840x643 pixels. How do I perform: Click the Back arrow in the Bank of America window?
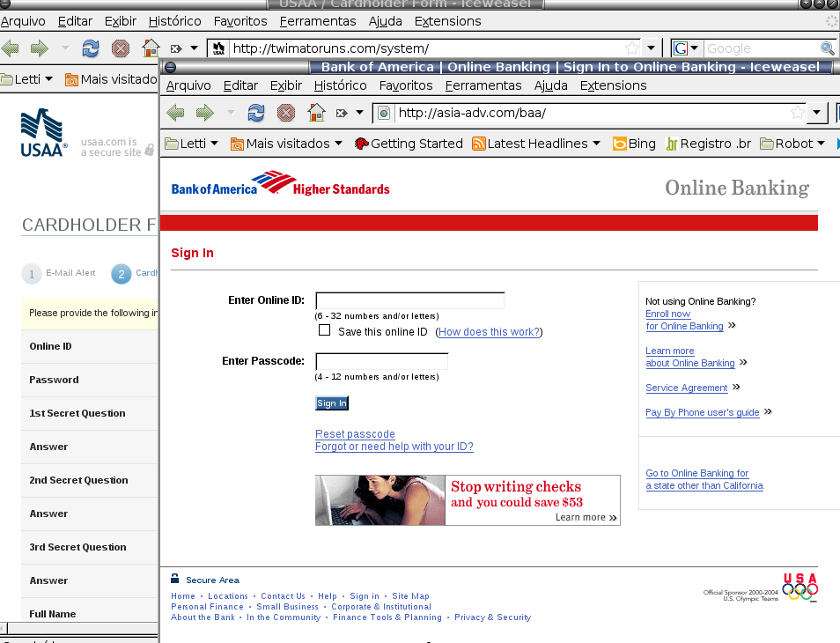click(175, 113)
